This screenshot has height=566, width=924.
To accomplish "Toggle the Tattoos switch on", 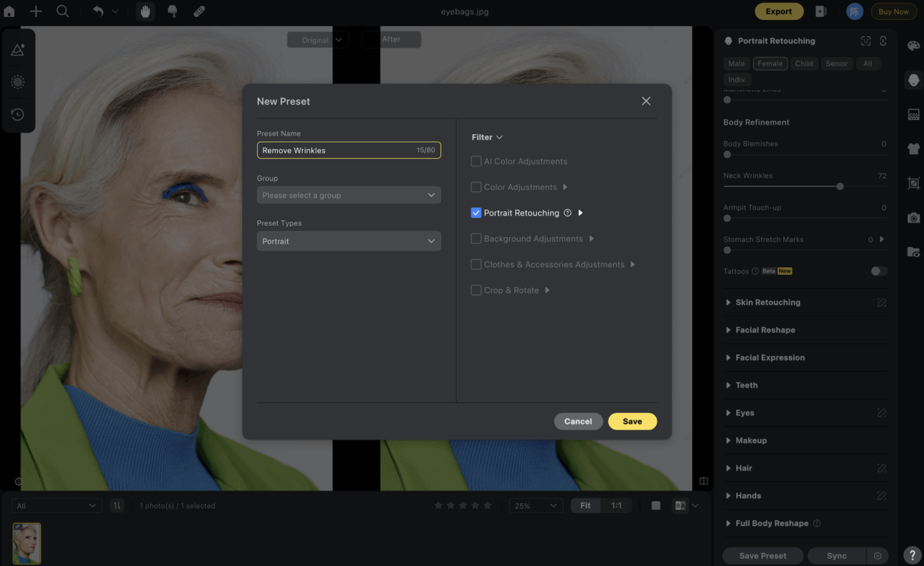I will coord(879,271).
